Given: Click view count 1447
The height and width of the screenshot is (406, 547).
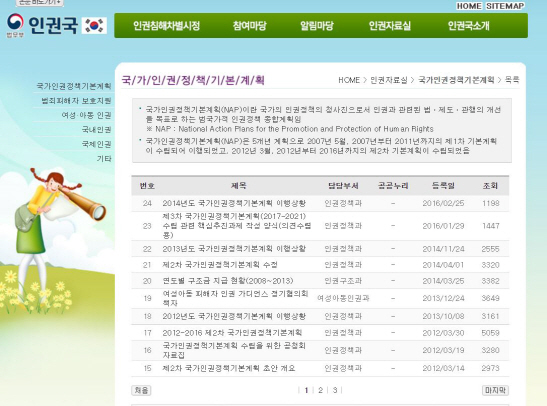Looking at the screenshot, I should 490,226.
